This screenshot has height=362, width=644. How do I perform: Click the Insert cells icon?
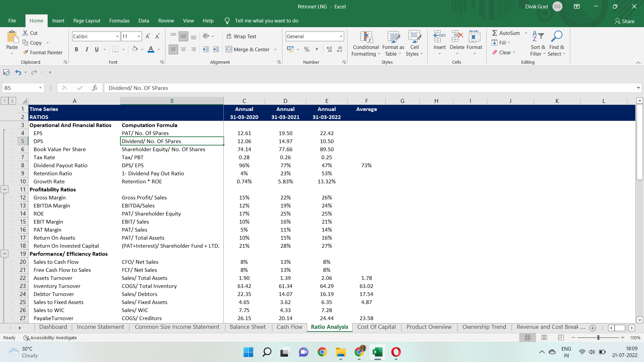pos(439,36)
